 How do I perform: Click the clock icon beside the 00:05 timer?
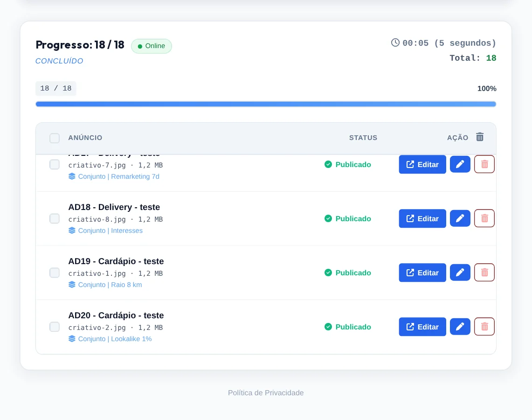395,42
